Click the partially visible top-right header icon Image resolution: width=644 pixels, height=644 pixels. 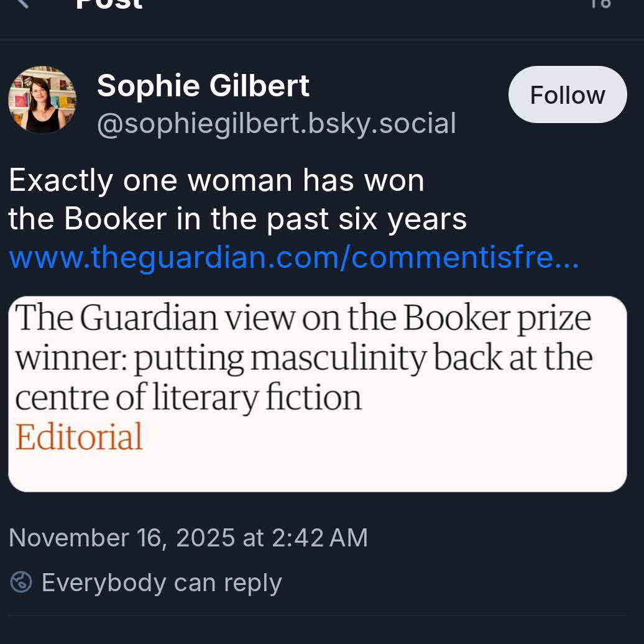pos(600,4)
